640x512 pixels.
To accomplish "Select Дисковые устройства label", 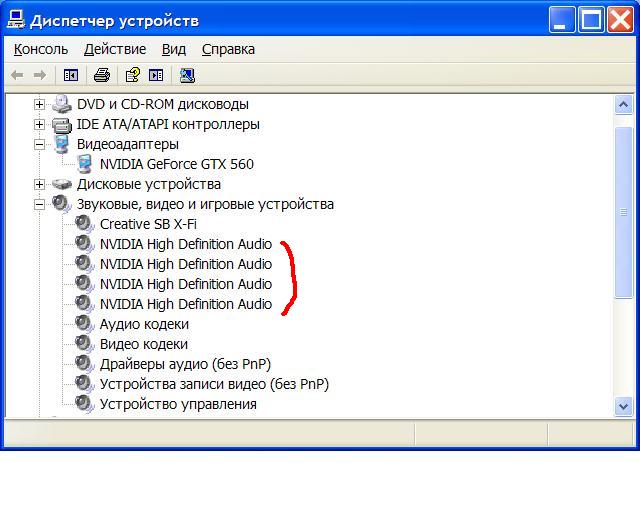I will pyautogui.click(x=149, y=184).
